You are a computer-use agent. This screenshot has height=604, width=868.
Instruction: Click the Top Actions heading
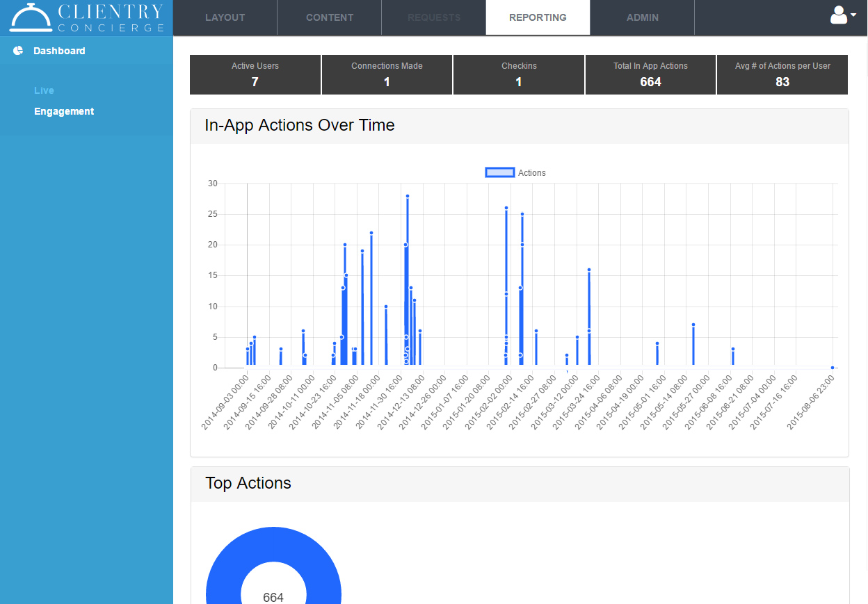248,483
